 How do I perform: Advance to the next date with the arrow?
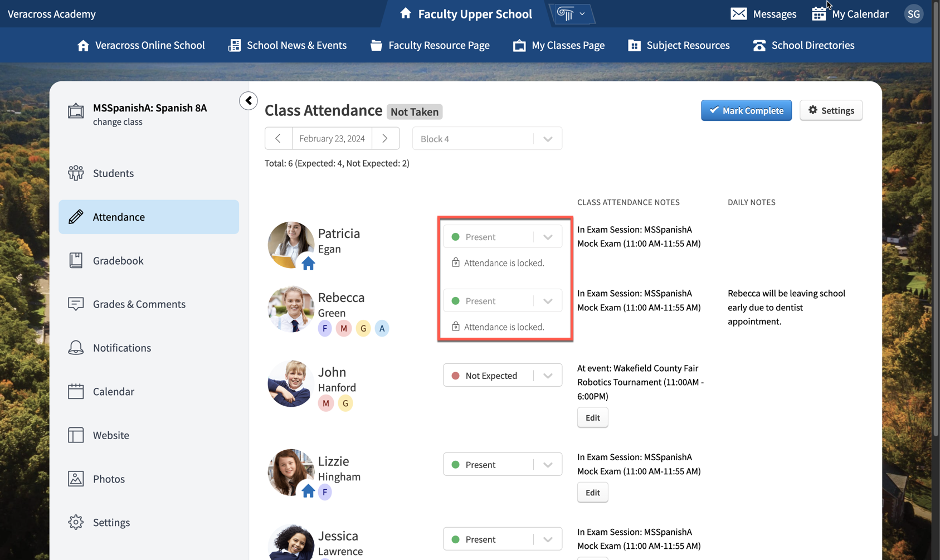(x=385, y=138)
